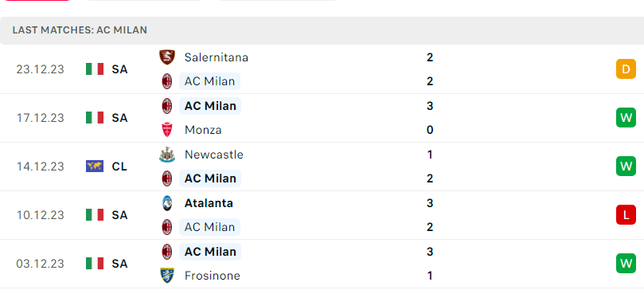Open the Monza team link
The height and width of the screenshot is (290, 644).
click(203, 130)
